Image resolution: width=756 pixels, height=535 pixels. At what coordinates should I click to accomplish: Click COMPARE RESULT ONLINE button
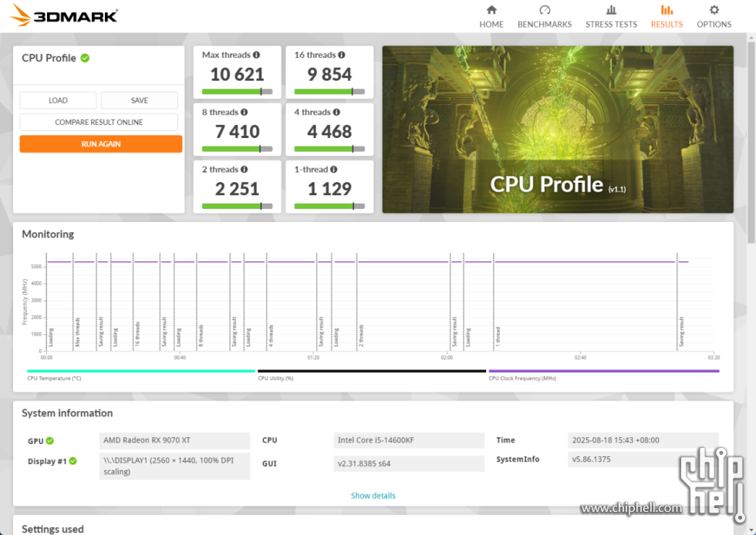click(99, 122)
